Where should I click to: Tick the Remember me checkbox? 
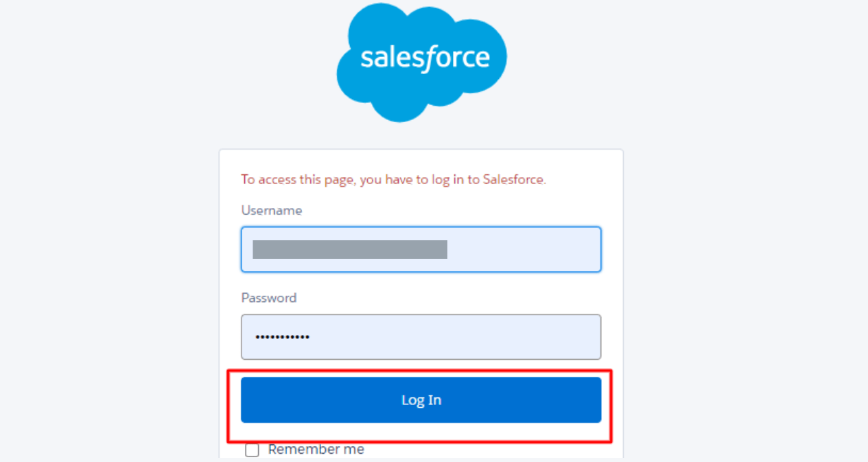tap(253, 450)
